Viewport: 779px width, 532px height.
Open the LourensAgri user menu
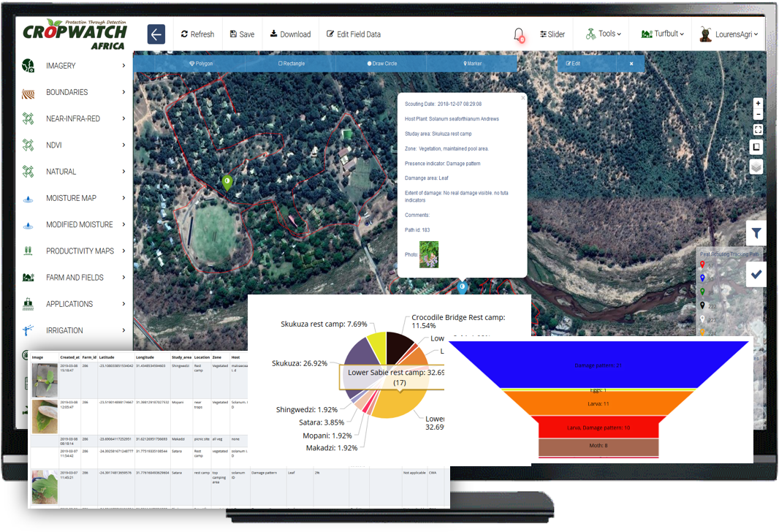click(x=729, y=34)
